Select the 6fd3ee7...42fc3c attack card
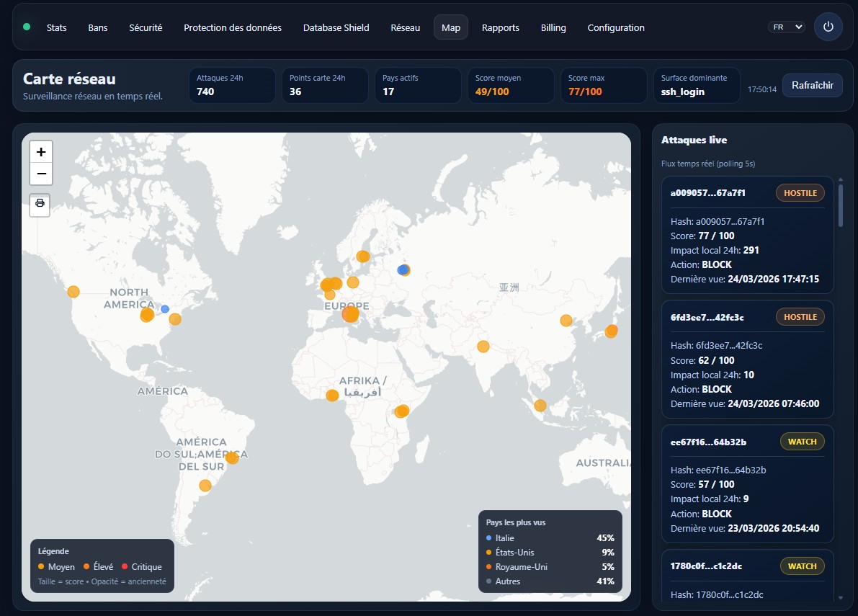The width and height of the screenshot is (858, 616). (747, 359)
